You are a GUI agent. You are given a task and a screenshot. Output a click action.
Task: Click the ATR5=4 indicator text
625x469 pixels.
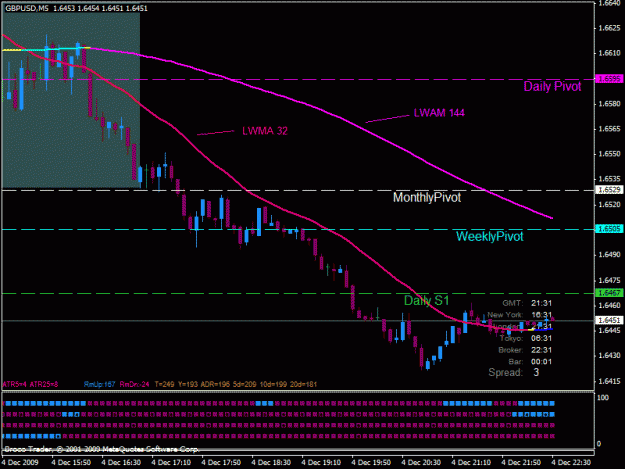14,385
